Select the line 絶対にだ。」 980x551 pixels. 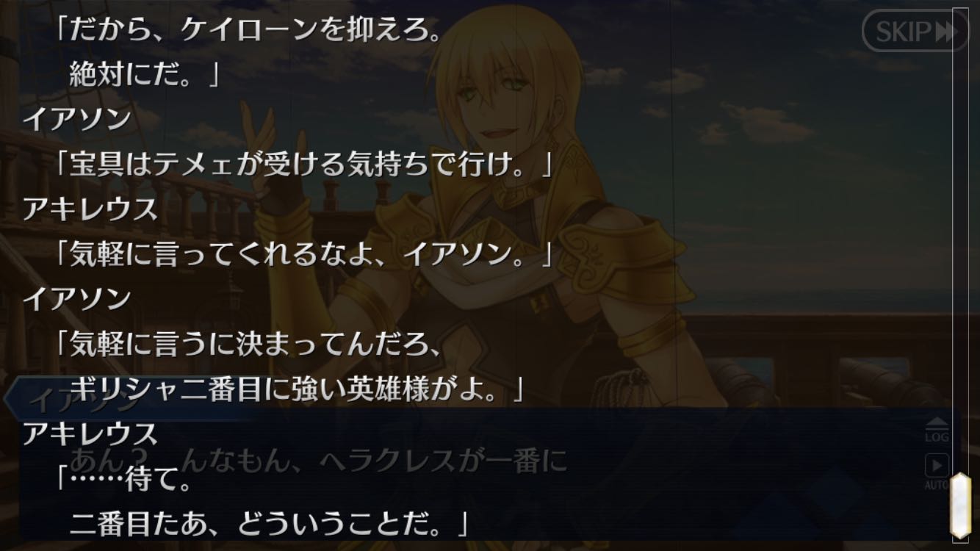pyautogui.click(x=144, y=75)
